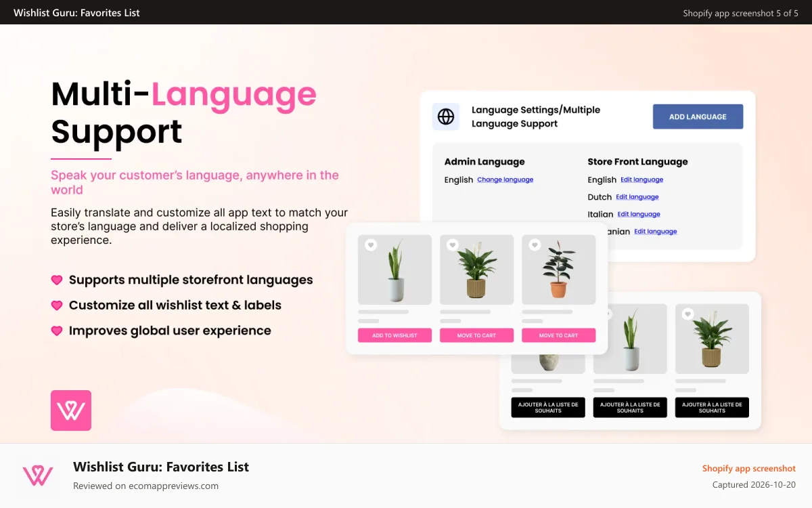Click heart bullet beside Improves global user experience
812x508 pixels.
tap(57, 331)
